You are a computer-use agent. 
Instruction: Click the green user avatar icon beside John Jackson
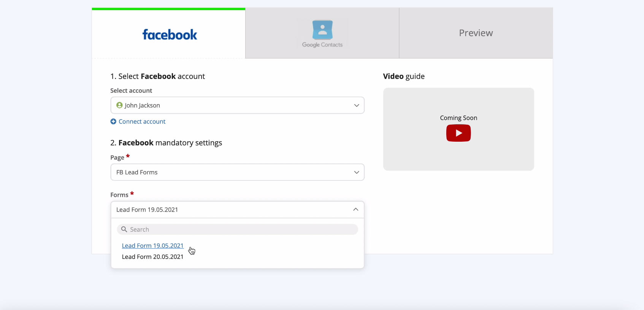coord(119,105)
